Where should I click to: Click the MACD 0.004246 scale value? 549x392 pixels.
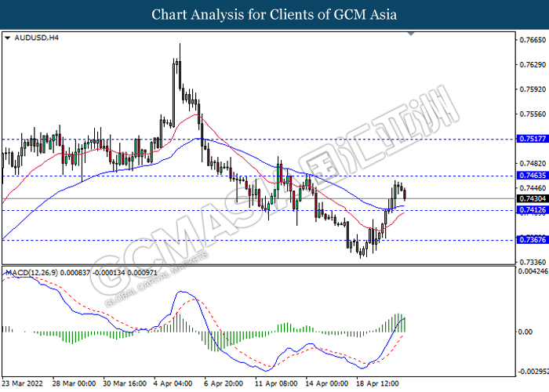533,271
